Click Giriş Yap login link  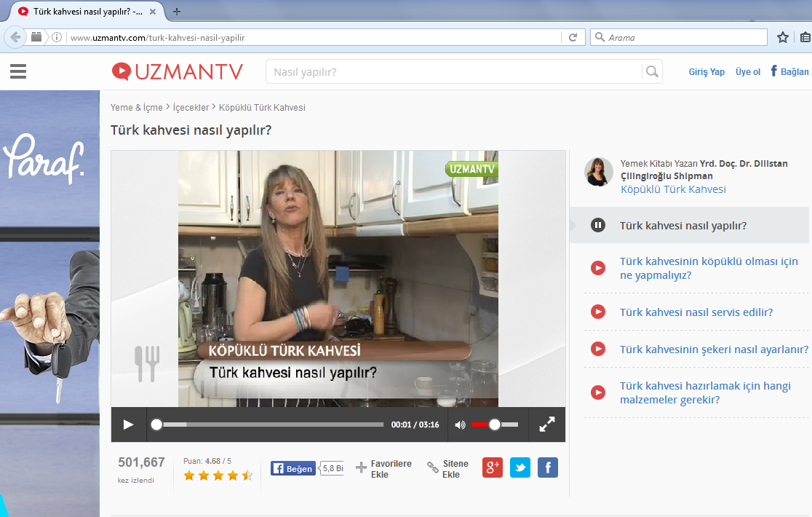[706, 72]
